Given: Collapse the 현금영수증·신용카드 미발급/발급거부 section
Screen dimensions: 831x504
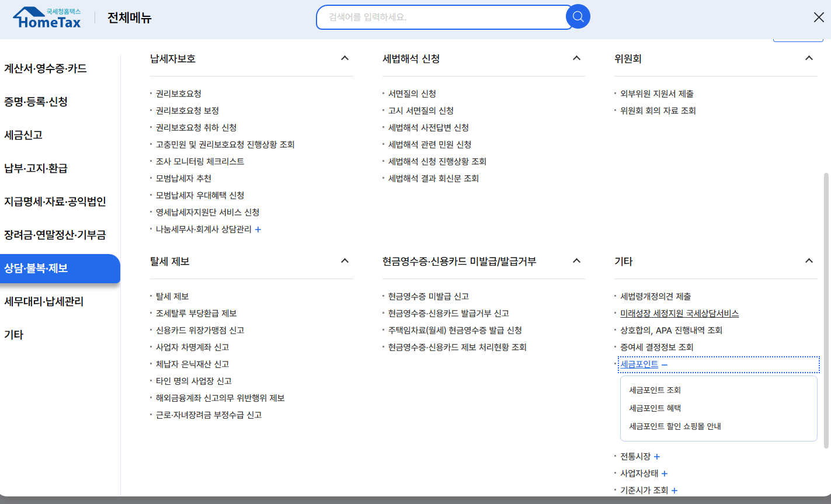Looking at the screenshot, I should click(x=576, y=260).
